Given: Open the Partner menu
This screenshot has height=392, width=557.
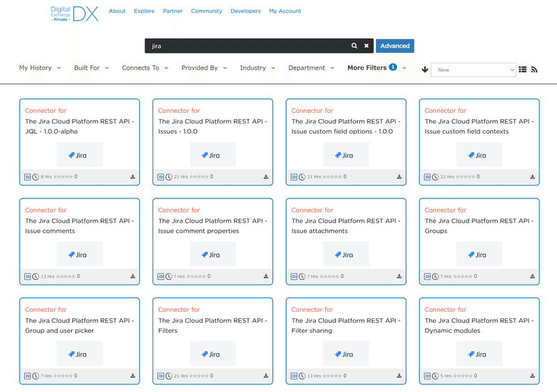Looking at the screenshot, I should click(x=173, y=11).
